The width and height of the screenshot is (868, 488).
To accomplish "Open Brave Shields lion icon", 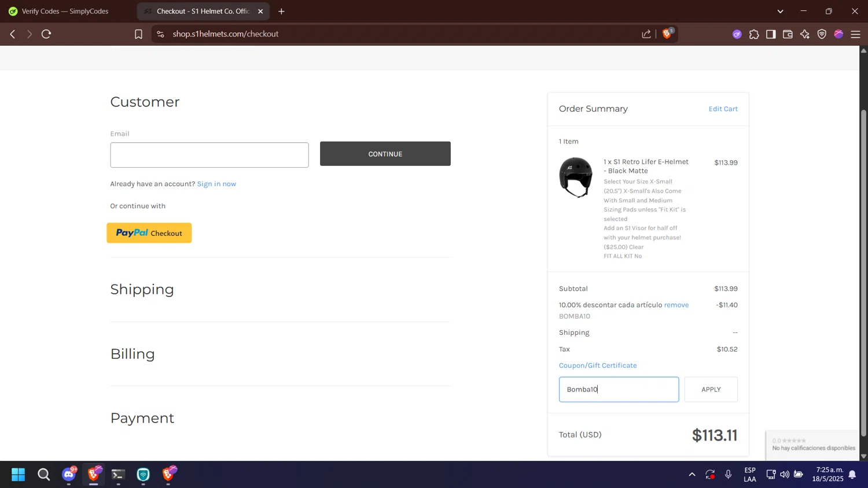I will click(x=667, y=34).
